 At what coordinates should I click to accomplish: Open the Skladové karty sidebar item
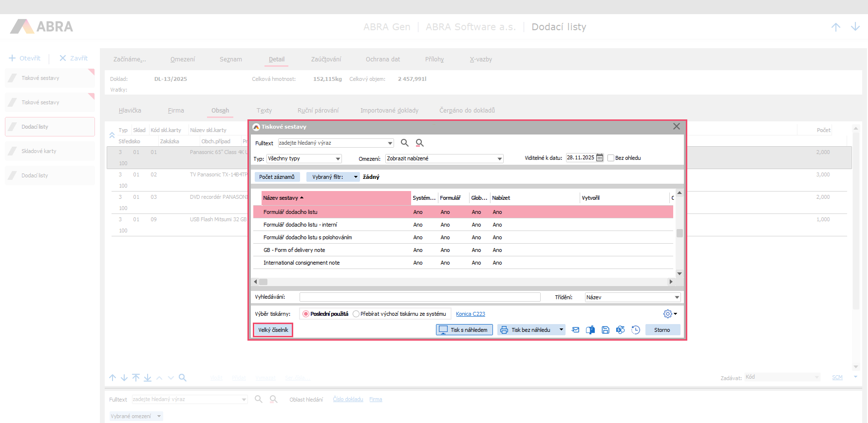pos(50,151)
